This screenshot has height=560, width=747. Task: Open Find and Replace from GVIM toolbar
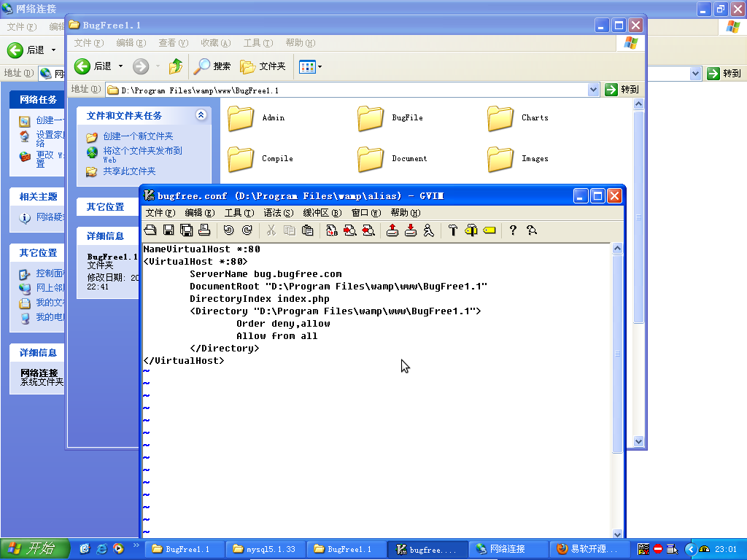coord(332,230)
